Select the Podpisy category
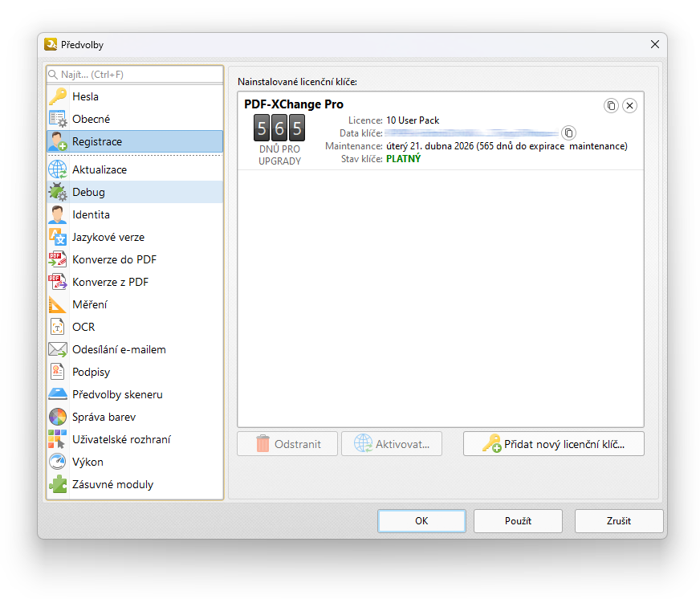The height and width of the screenshot is (599, 700). [135, 372]
